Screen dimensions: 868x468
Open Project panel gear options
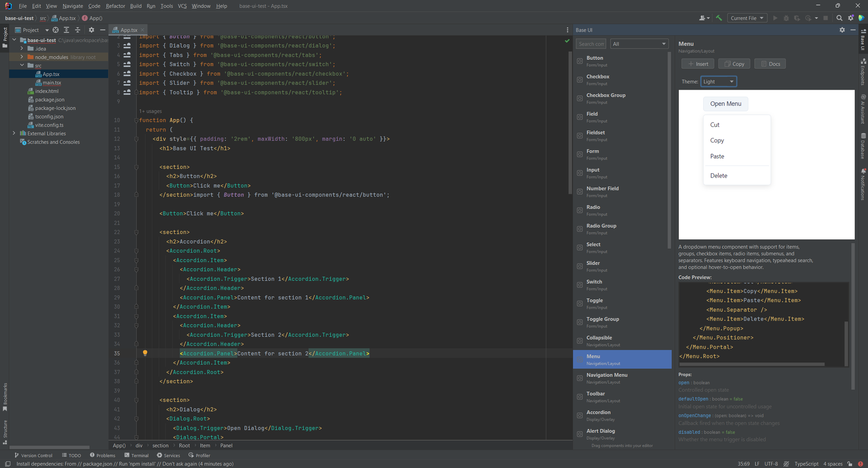pyautogui.click(x=91, y=30)
